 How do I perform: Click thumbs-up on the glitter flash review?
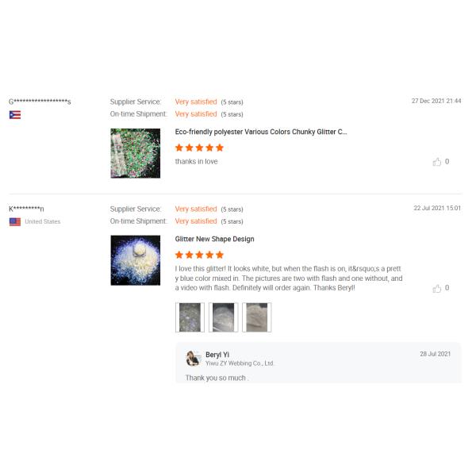tap(437, 288)
